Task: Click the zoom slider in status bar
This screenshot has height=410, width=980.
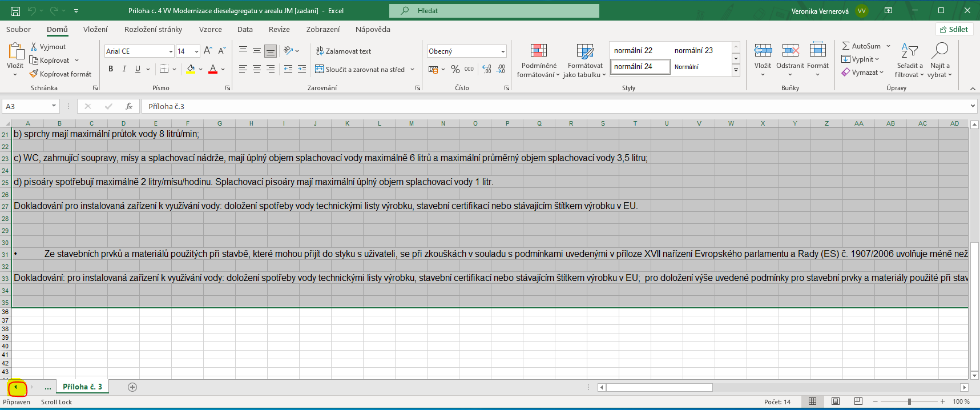Action: [x=909, y=402]
